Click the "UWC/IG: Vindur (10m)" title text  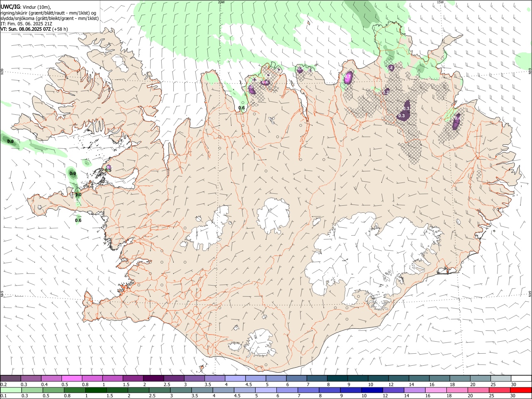[x=26, y=7]
